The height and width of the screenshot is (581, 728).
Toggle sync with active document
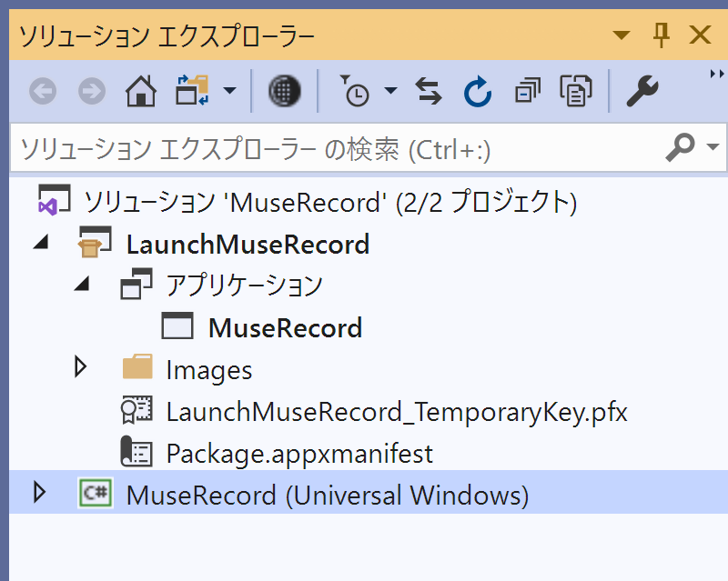(x=428, y=91)
